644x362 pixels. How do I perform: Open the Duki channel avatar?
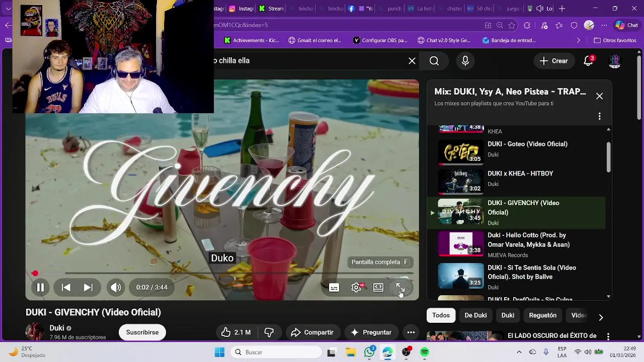tap(35, 332)
